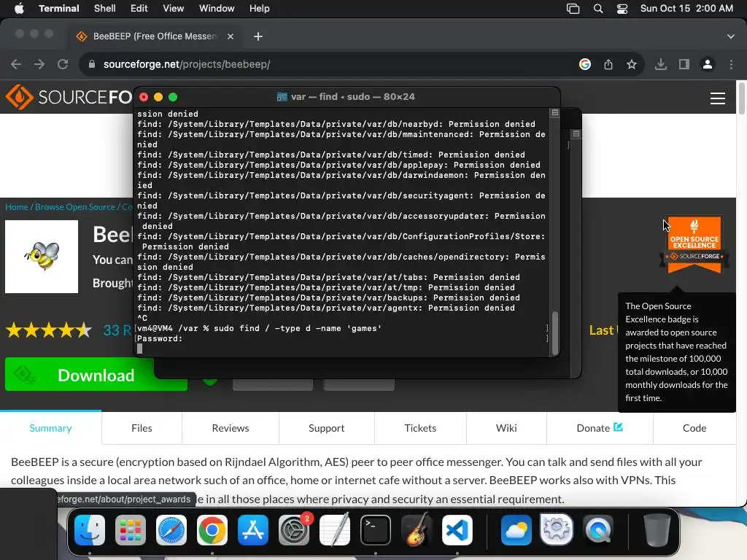Click the Google icon in address bar
747x560 pixels.
click(585, 64)
